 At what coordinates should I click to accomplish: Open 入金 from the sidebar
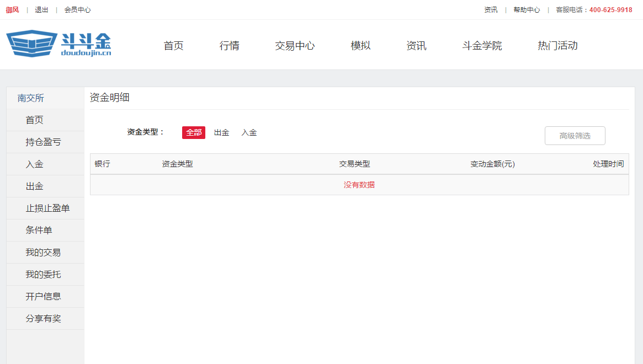click(35, 164)
